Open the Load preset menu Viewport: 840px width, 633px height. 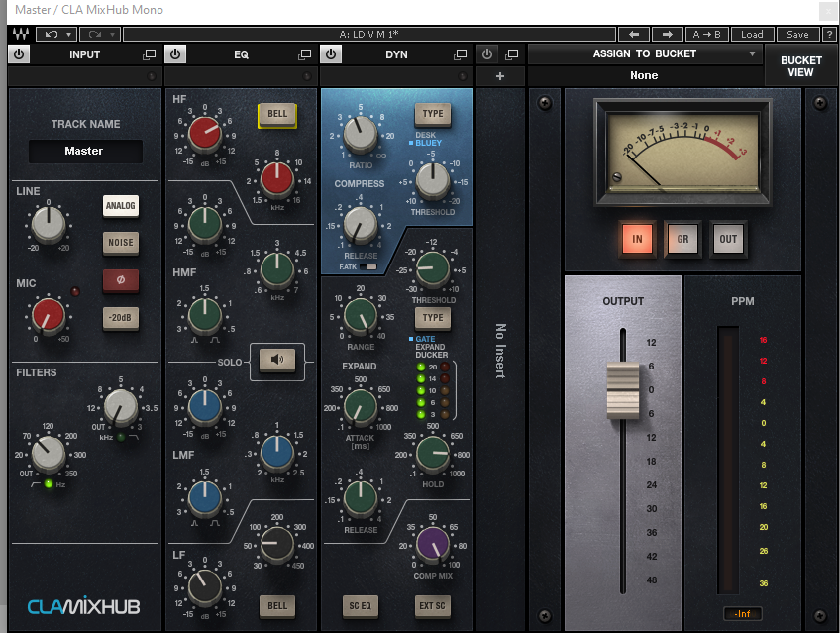tap(752, 34)
